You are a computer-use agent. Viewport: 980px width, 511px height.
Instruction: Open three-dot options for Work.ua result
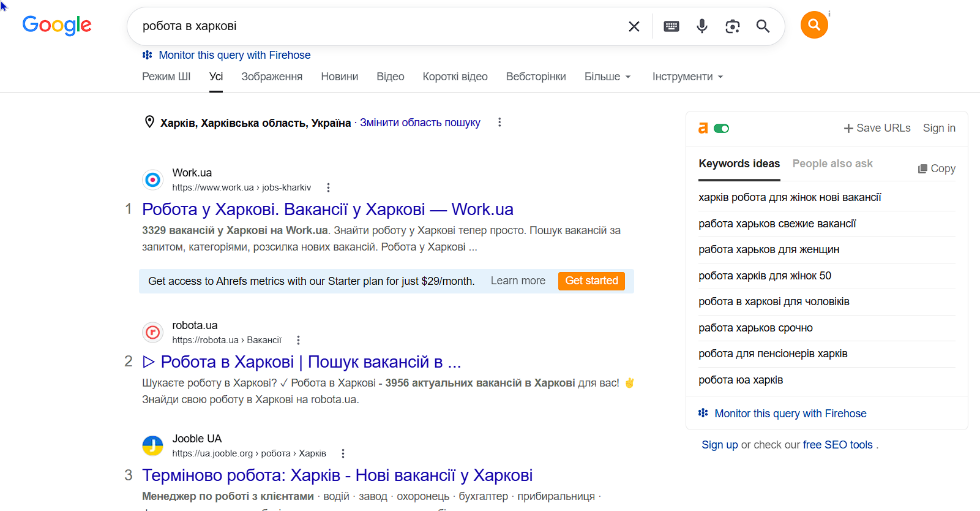pos(328,187)
